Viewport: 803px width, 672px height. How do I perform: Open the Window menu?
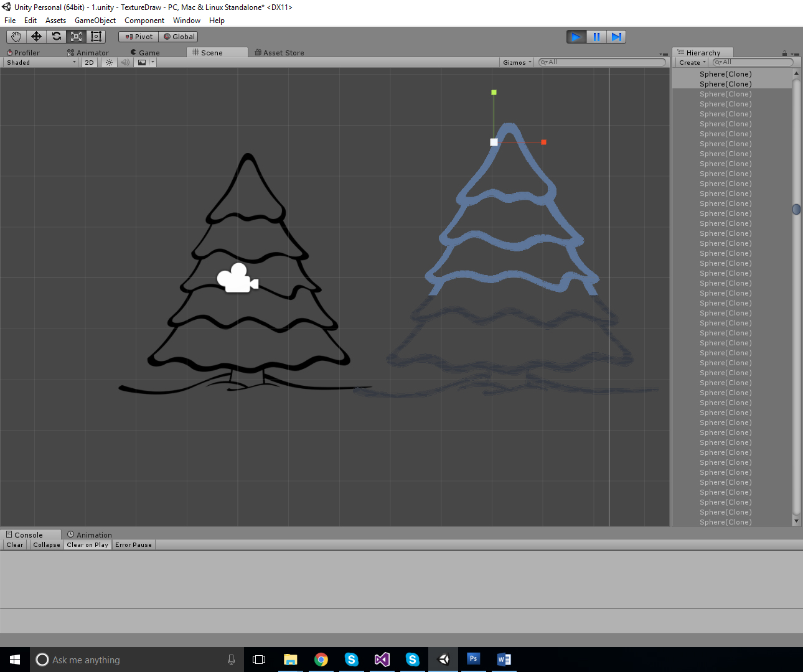[187, 21]
